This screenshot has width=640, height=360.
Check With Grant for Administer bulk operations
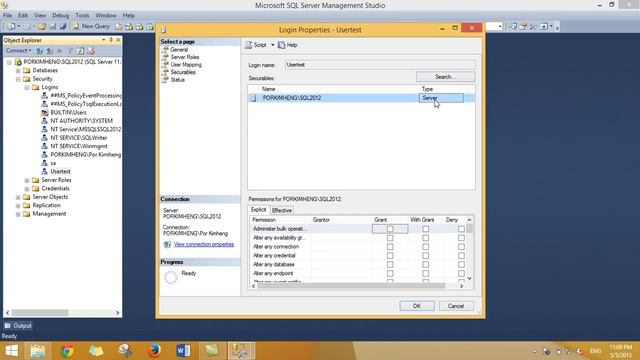(x=425, y=229)
